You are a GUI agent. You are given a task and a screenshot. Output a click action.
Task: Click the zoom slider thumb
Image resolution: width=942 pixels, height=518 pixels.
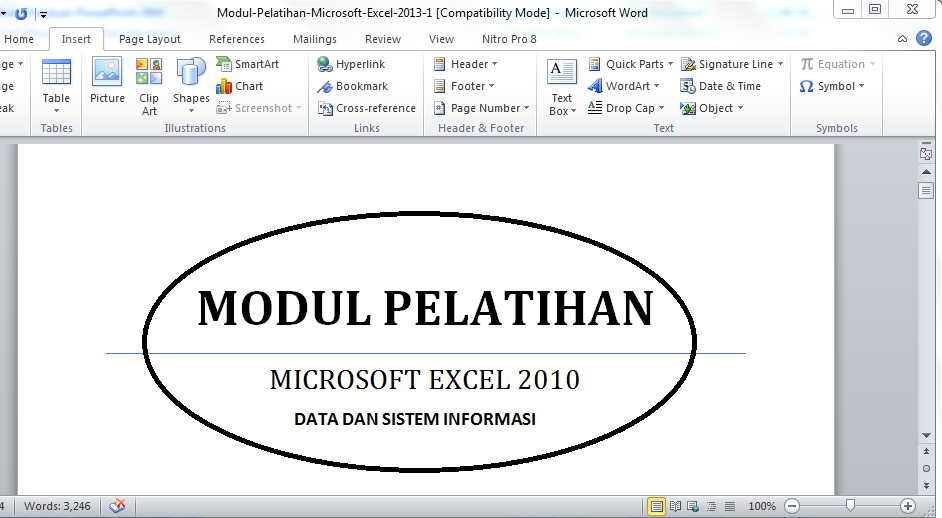pyautogui.click(x=849, y=506)
